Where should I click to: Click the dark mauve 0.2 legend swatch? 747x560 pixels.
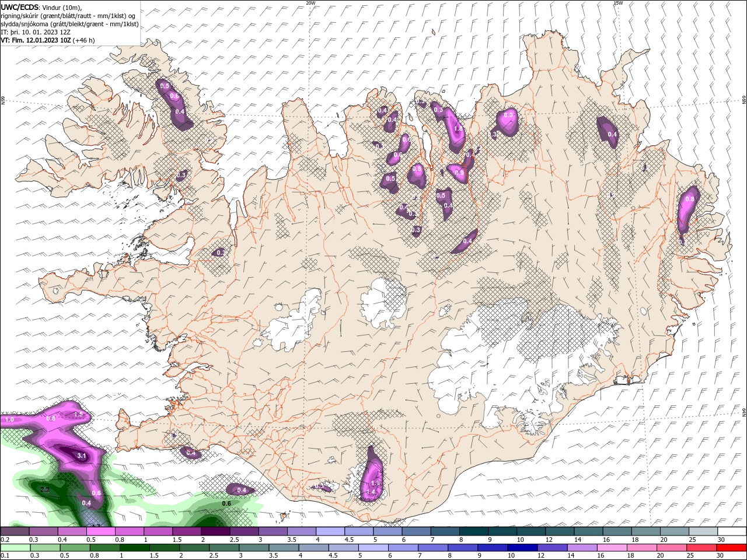(15, 531)
